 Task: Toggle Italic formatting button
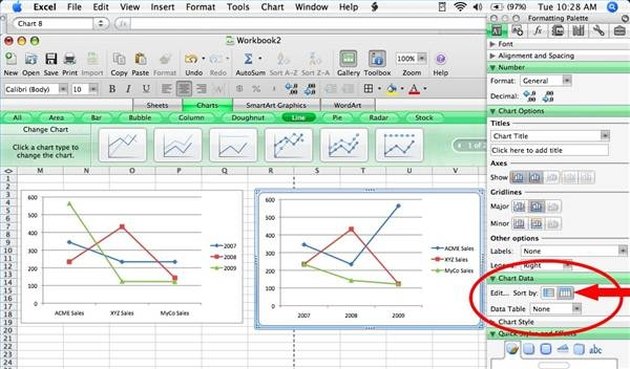coord(129,88)
